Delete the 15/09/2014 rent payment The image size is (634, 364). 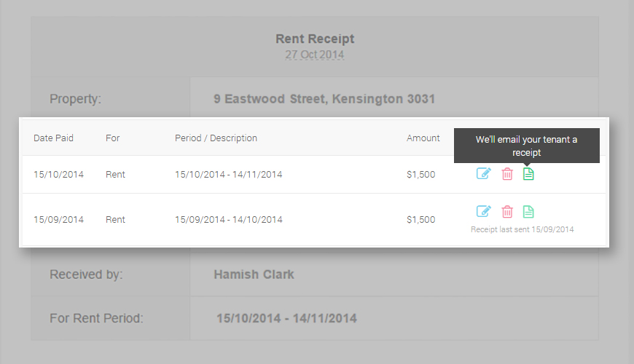tap(507, 212)
